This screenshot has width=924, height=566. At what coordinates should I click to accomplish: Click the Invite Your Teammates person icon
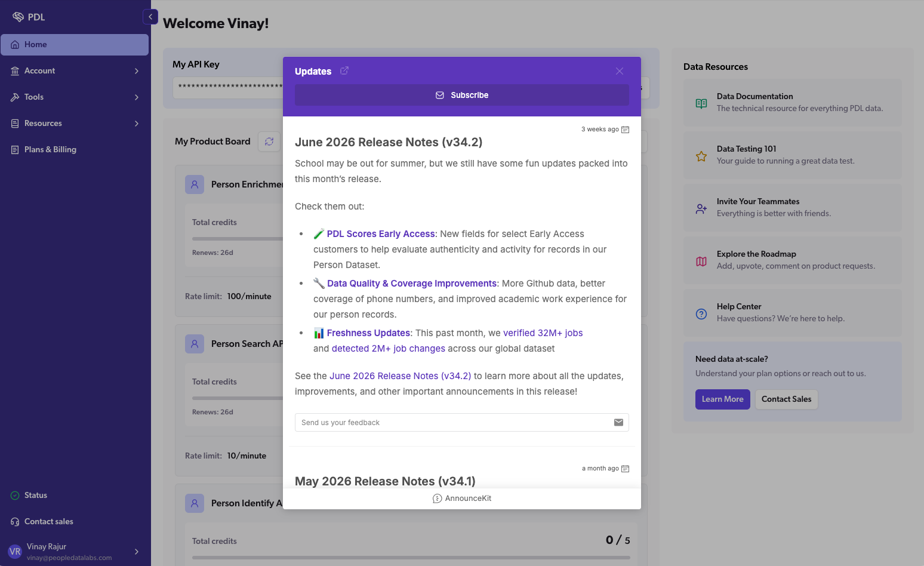701,209
